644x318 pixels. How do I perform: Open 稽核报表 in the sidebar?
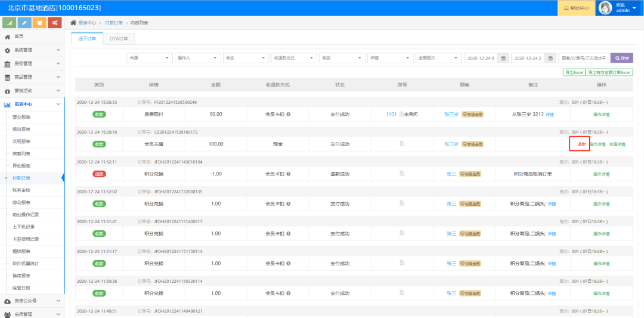pos(21,251)
